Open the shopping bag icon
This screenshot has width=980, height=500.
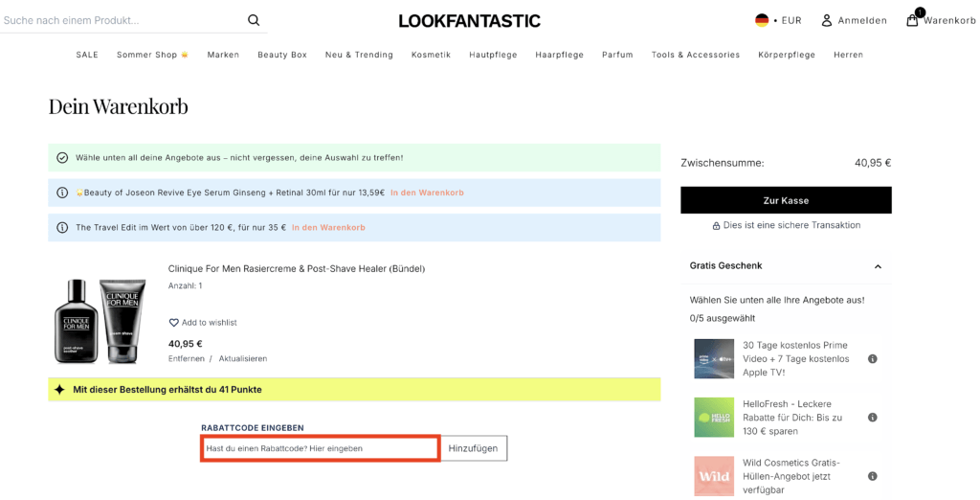point(912,20)
